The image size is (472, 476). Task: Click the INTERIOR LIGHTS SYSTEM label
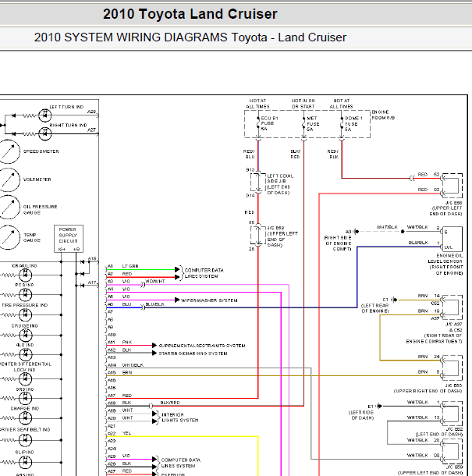[x=180, y=417]
